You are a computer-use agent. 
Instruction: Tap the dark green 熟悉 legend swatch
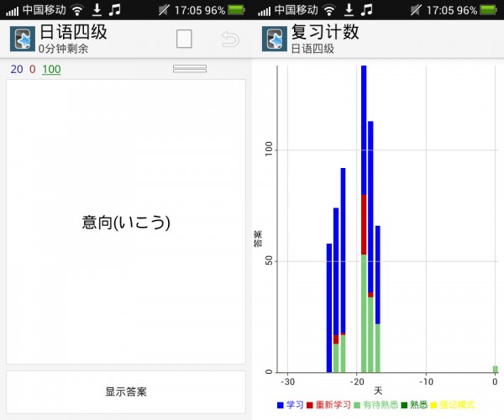[404, 405]
